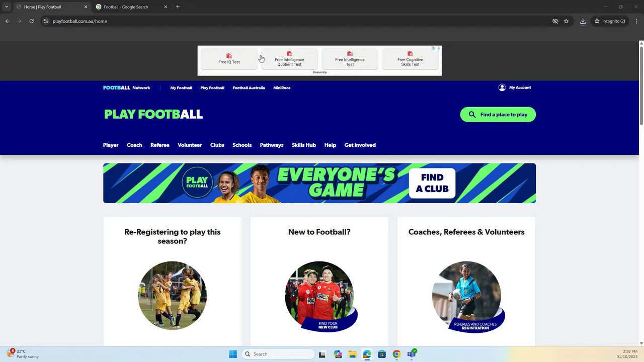Open the Skills Hub menu
The width and height of the screenshot is (644, 362).
click(304, 145)
